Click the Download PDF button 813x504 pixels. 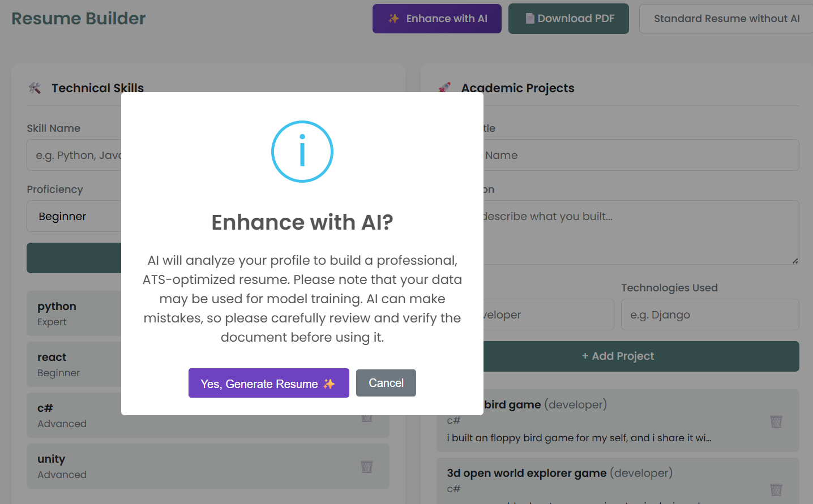click(568, 19)
